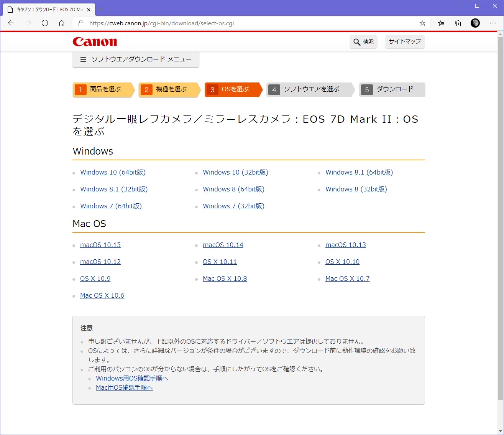Click the vertical page scrollbar
The width and height of the screenshot is (504, 435).
tap(500, 219)
